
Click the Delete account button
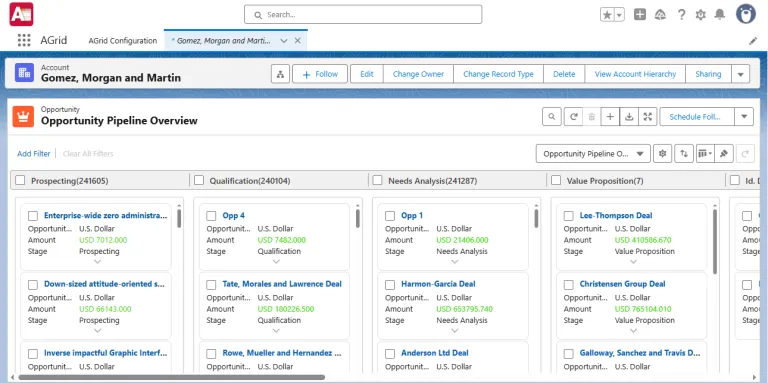click(564, 74)
